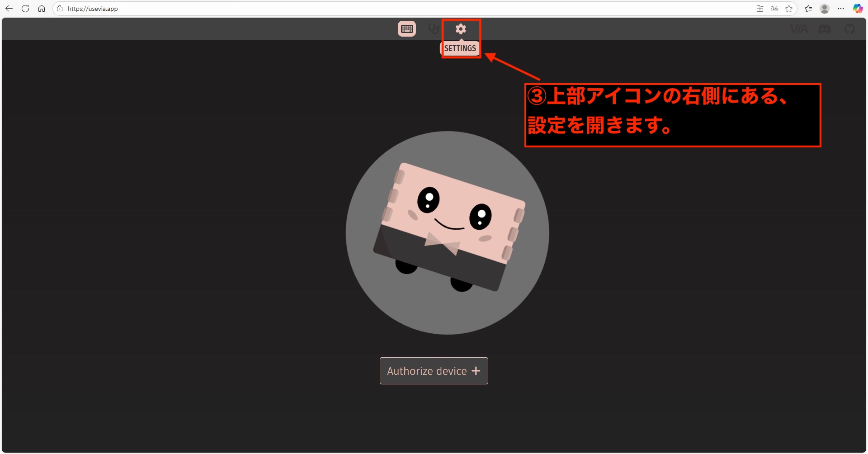Open the browser three-dot menu
The image size is (868, 454).
[841, 9]
